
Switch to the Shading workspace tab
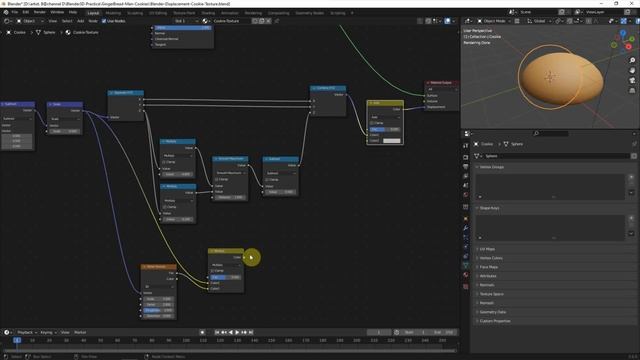208,13
